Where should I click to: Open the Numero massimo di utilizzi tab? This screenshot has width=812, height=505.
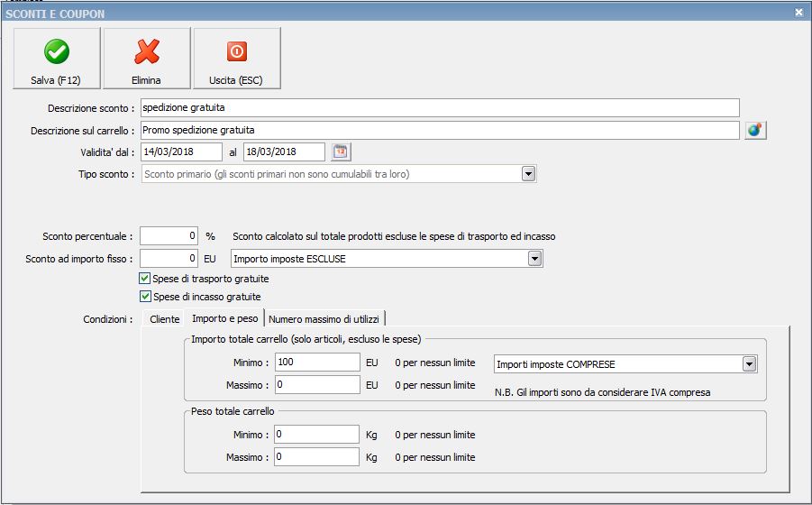(324, 319)
